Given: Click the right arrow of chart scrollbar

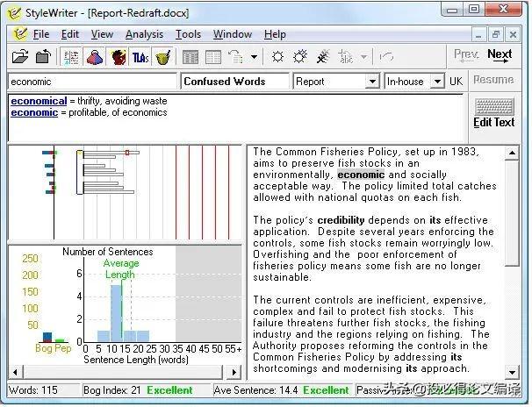Looking at the screenshot, I should pyautogui.click(x=234, y=372).
